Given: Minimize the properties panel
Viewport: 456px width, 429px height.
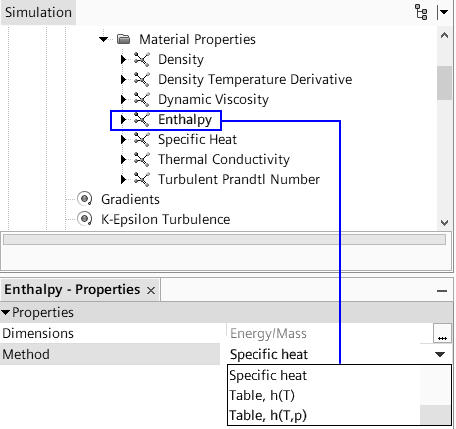Looking at the screenshot, I should 442,291.
